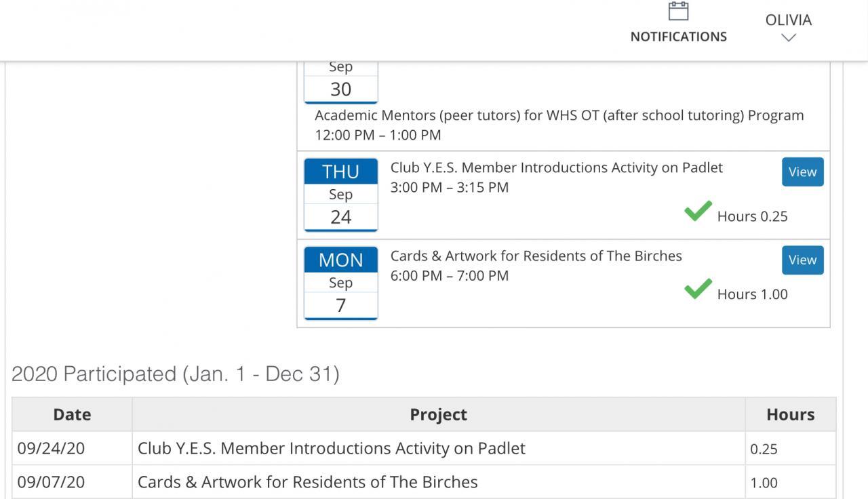The height and width of the screenshot is (499, 868).
Task: Expand the Olivia account dropdown chevron
Action: click(788, 39)
